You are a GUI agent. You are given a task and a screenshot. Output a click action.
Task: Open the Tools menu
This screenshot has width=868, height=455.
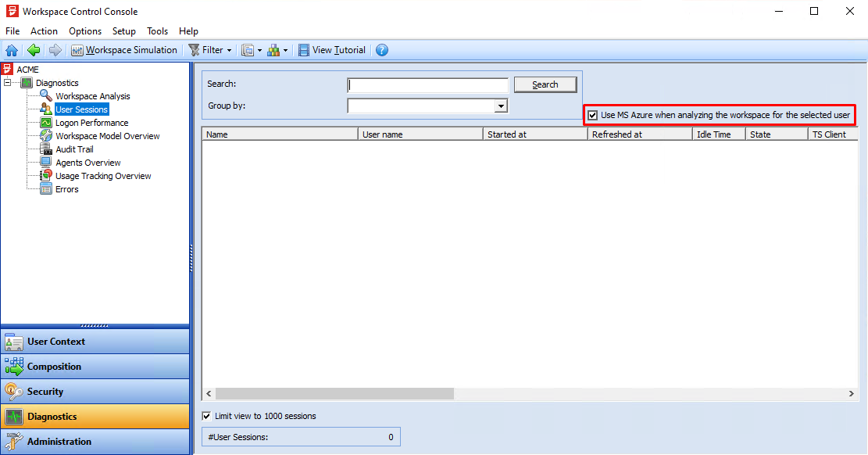tap(157, 31)
